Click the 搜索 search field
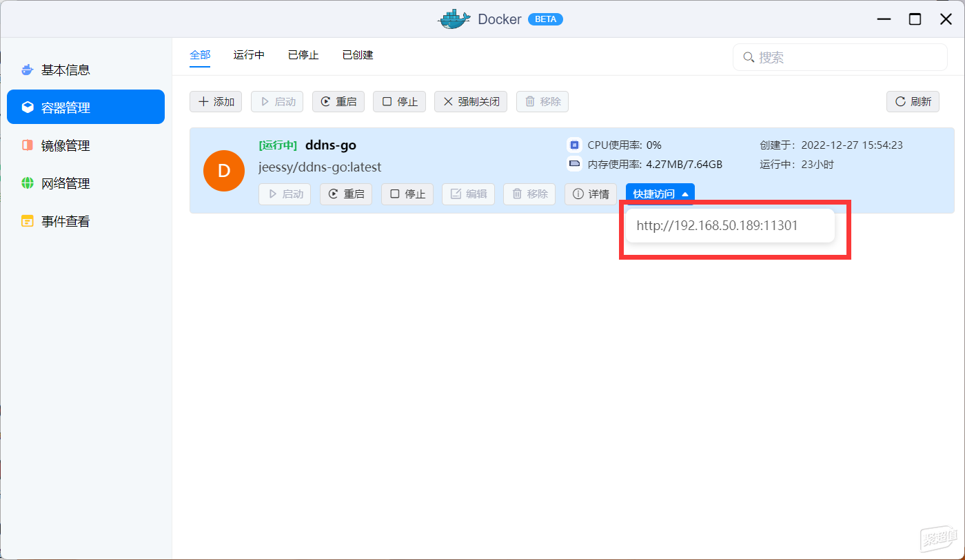This screenshot has height=560, width=965. point(840,57)
